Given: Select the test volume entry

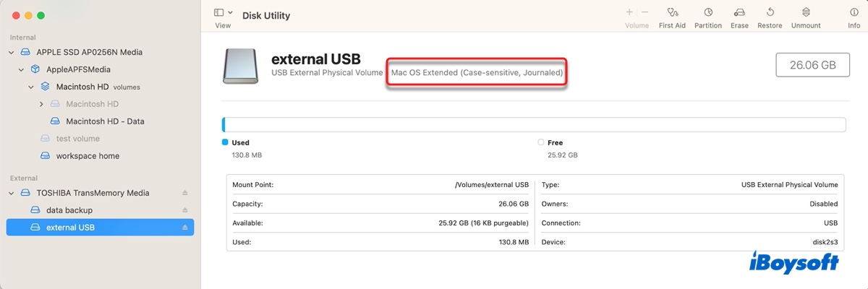Looking at the screenshot, I should pyautogui.click(x=77, y=139).
